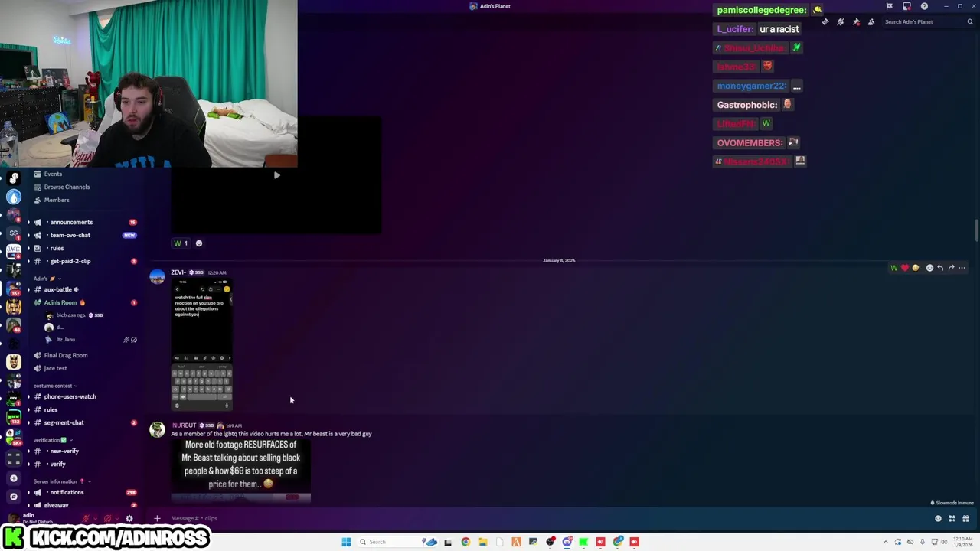Collapse the costume contest category

(x=54, y=386)
